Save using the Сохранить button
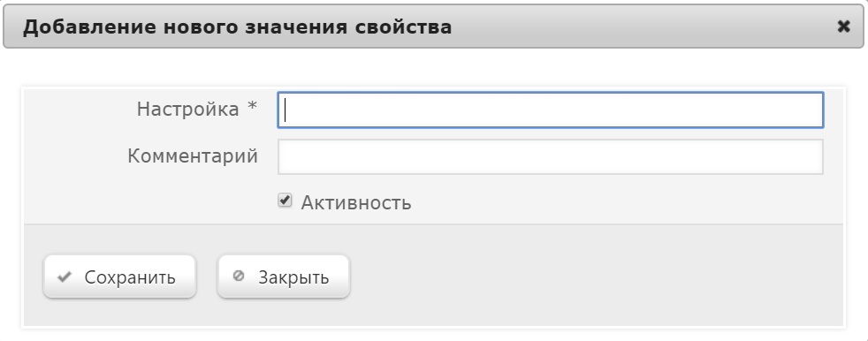 [x=119, y=277]
